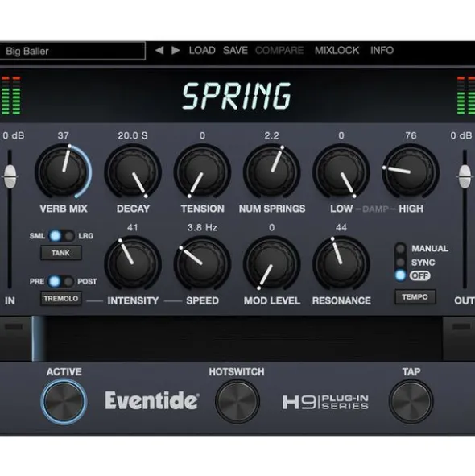Click the NUM SPRINGS knob
The width and height of the screenshot is (475, 476).
271,172
